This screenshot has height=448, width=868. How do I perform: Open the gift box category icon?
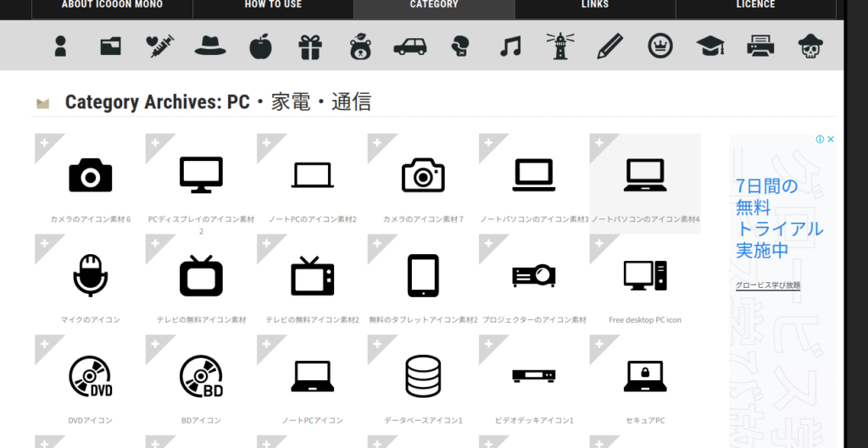coord(310,47)
